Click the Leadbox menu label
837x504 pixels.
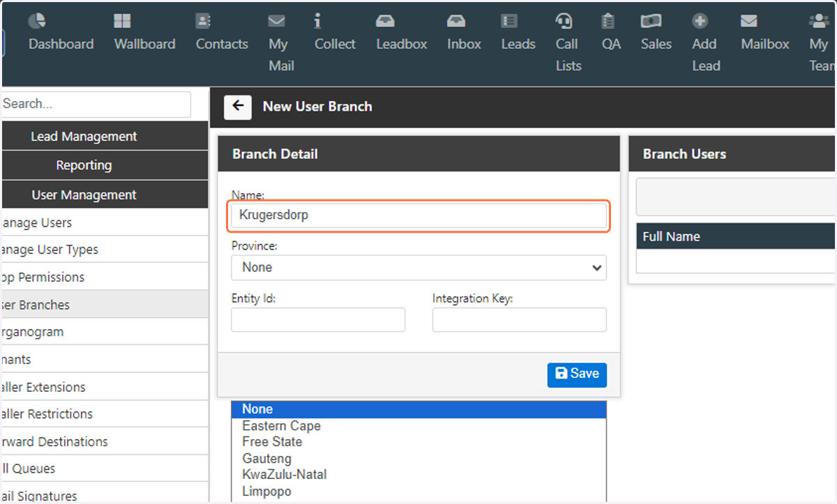point(402,44)
